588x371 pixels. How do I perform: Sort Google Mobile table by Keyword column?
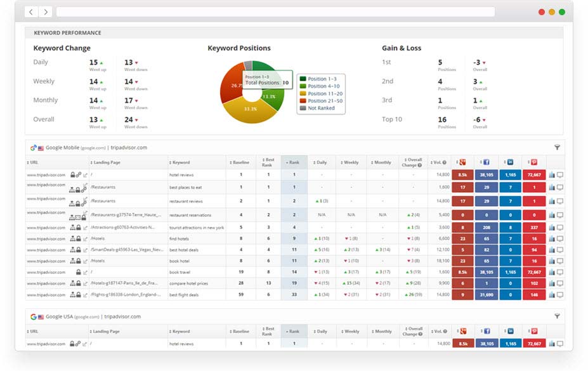pos(181,162)
